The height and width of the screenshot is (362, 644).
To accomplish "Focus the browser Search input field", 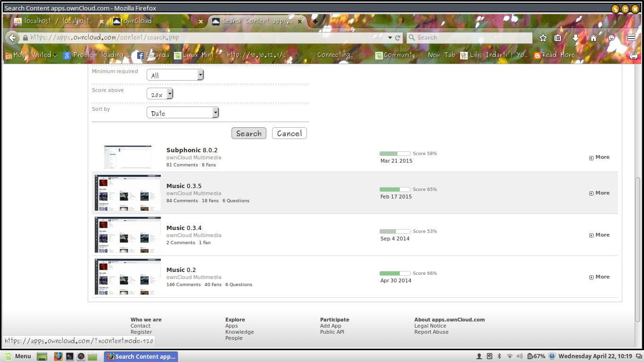I will (469, 38).
